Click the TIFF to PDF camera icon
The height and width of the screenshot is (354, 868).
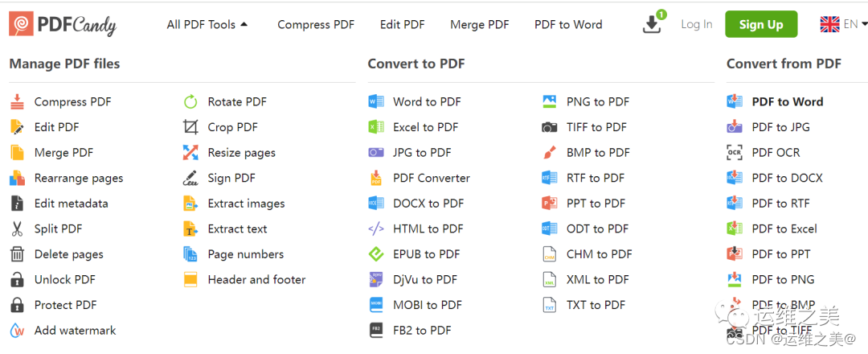point(549,127)
